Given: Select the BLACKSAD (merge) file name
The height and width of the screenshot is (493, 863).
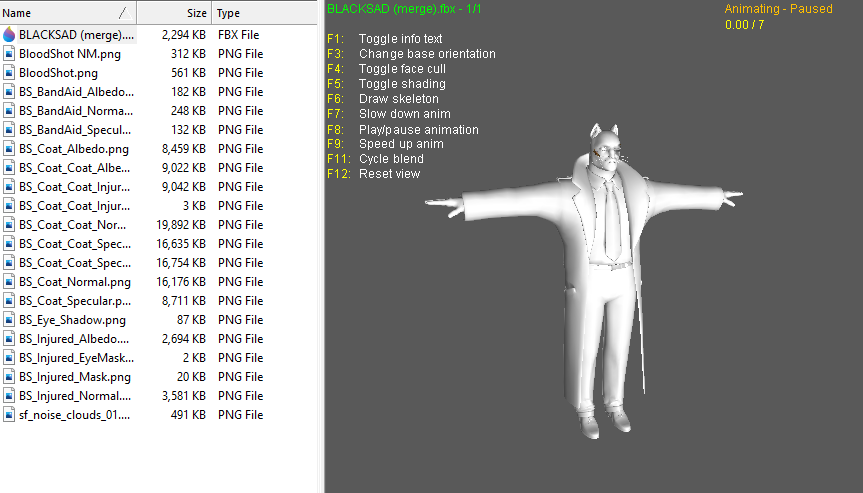Looking at the screenshot, I should [x=77, y=35].
